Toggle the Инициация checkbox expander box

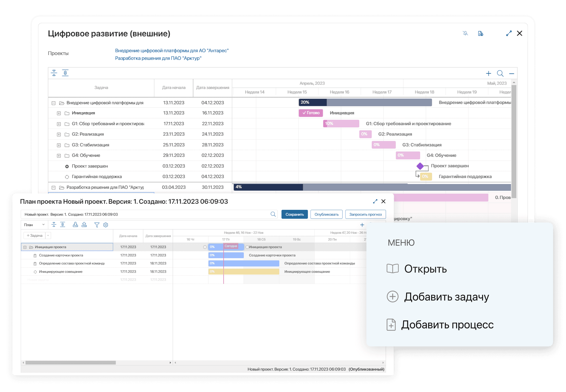click(x=59, y=113)
